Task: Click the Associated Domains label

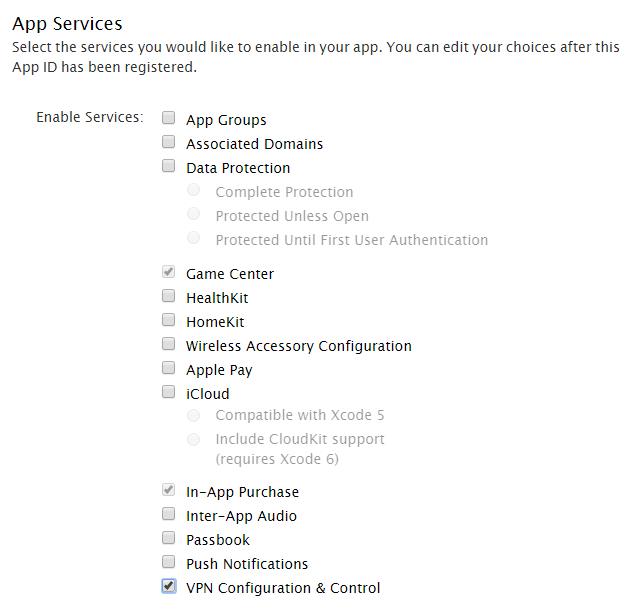Action: [x=254, y=144]
